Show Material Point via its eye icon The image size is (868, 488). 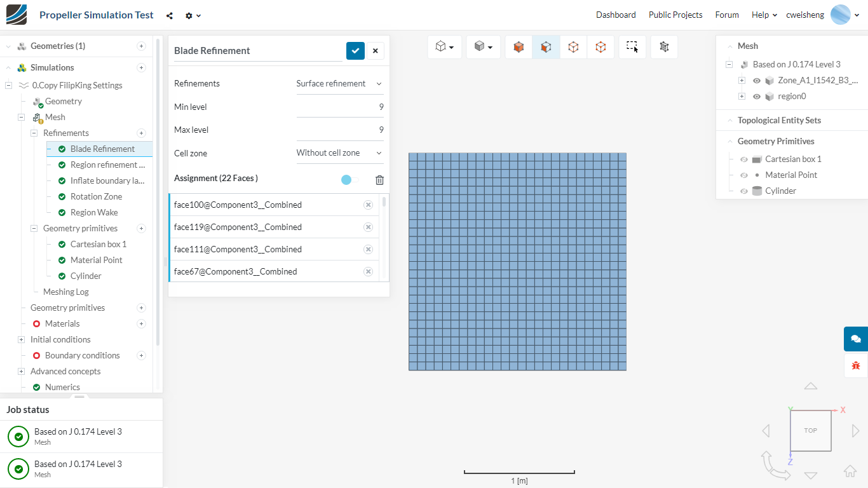744,175
